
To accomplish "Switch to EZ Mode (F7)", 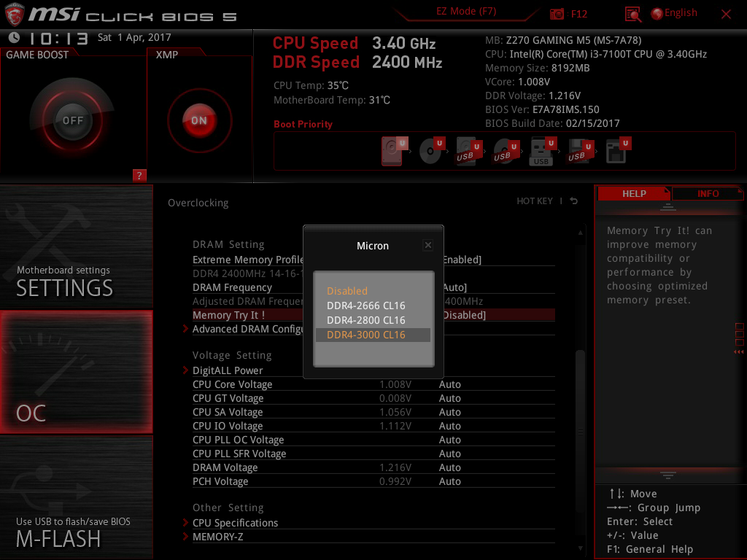I will click(466, 11).
